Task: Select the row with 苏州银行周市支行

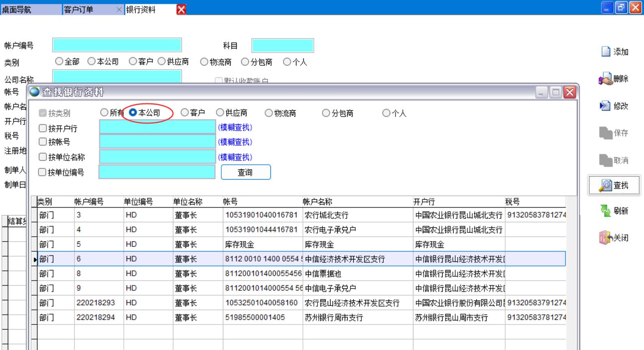Action: pyautogui.click(x=333, y=317)
